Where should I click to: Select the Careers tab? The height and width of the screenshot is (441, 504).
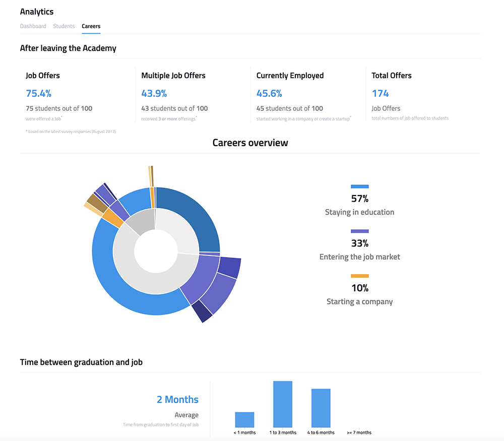pyautogui.click(x=91, y=26)
